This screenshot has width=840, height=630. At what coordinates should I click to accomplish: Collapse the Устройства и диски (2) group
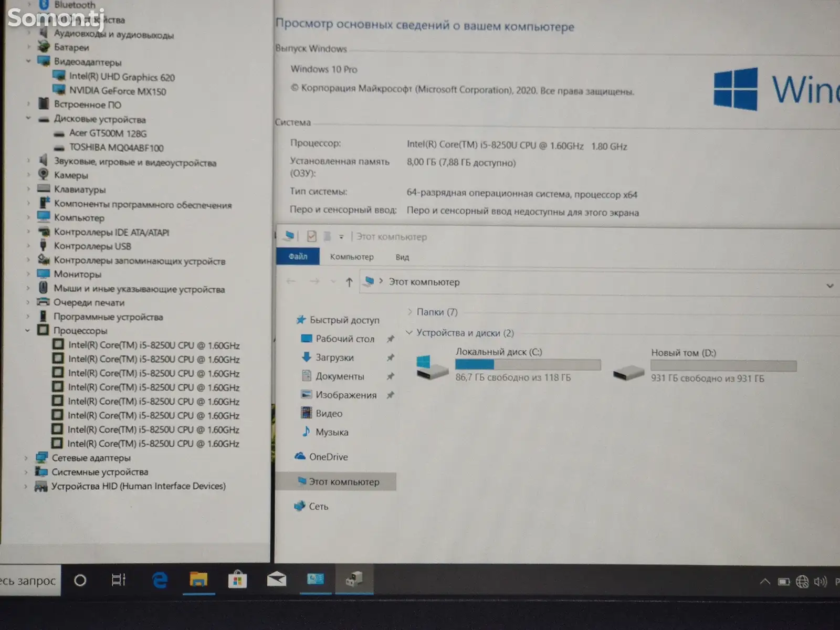coord(409,332)
